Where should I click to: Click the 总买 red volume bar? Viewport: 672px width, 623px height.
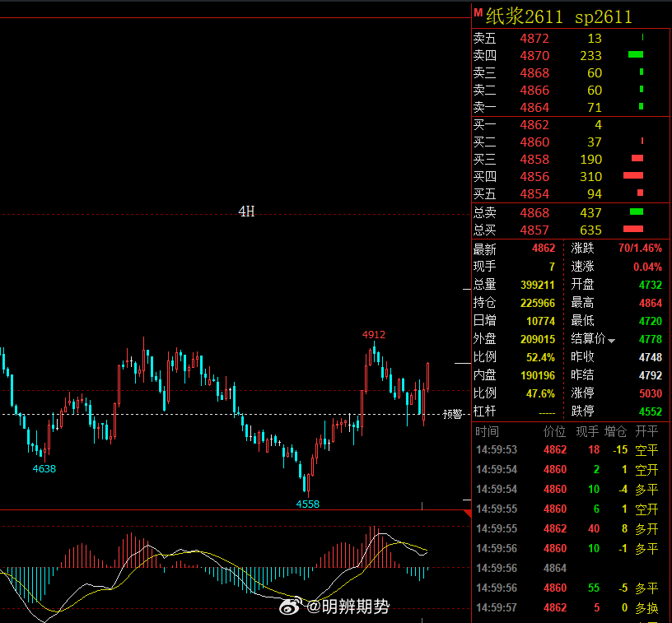(633, 229)
